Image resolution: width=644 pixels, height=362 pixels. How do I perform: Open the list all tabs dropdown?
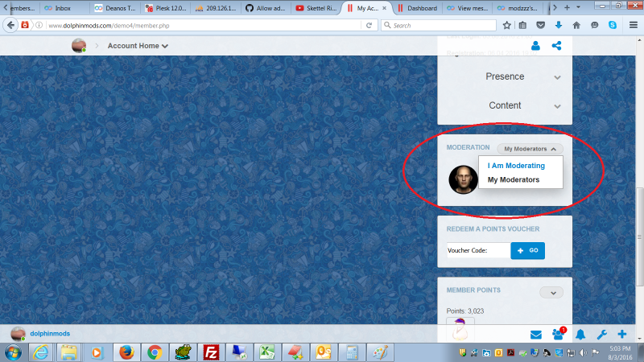[578, 8]
